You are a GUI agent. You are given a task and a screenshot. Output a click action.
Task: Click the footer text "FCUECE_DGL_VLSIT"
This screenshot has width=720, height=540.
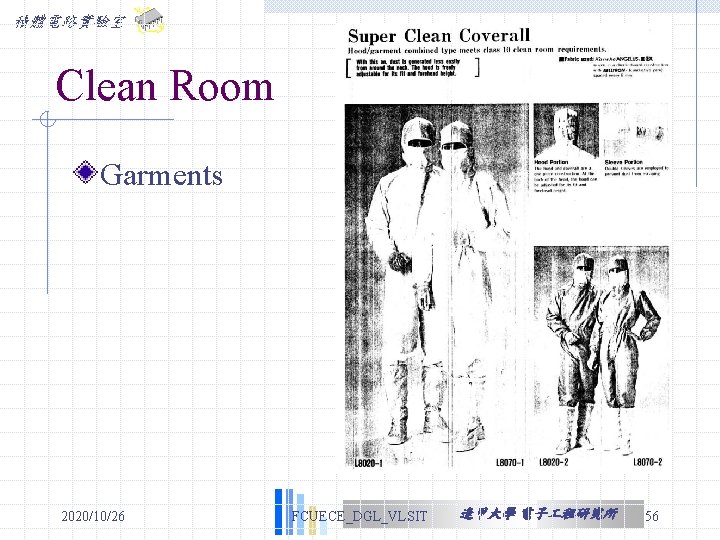point(359,516)
